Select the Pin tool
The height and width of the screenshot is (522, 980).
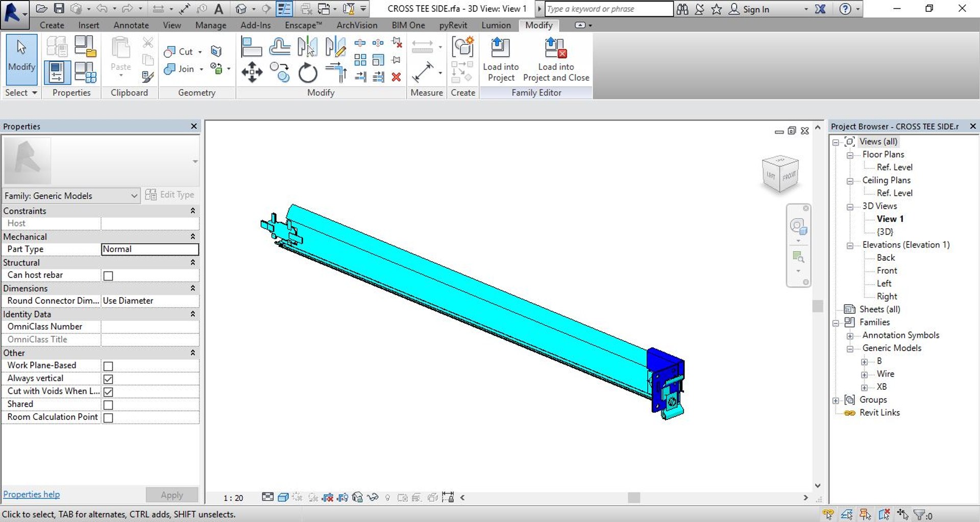pos(396,60)
